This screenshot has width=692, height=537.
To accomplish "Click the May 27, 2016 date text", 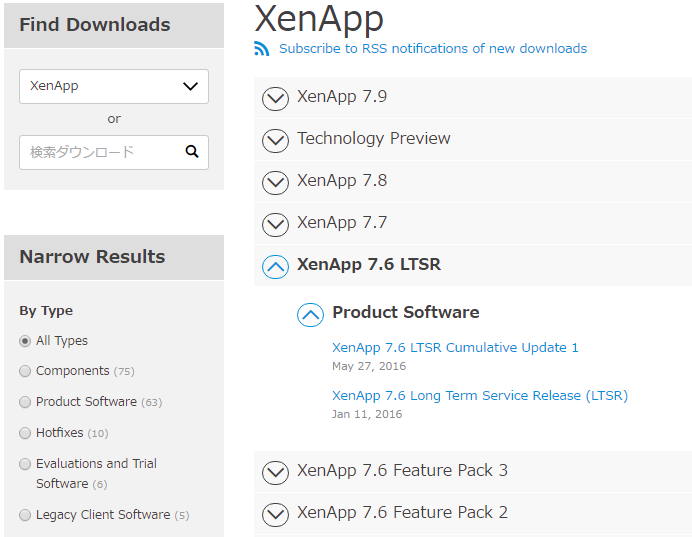I will [369, 366].
